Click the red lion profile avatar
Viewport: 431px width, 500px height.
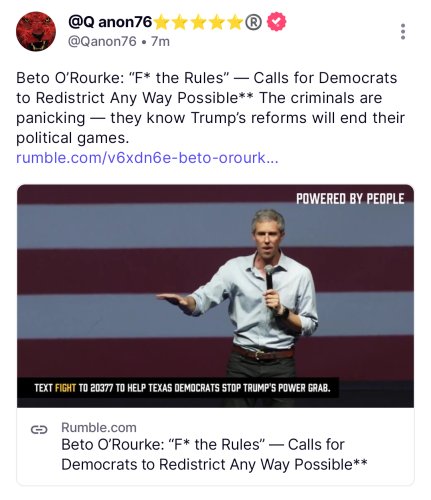36,31
